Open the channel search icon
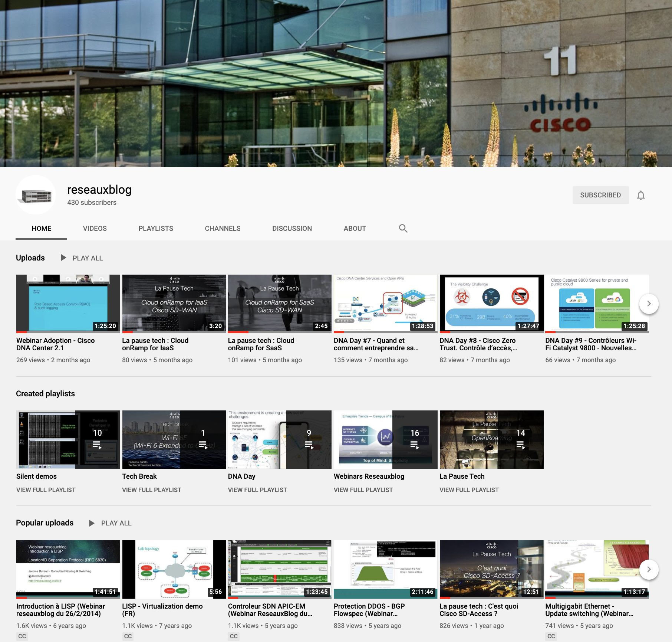 (403, 228)
